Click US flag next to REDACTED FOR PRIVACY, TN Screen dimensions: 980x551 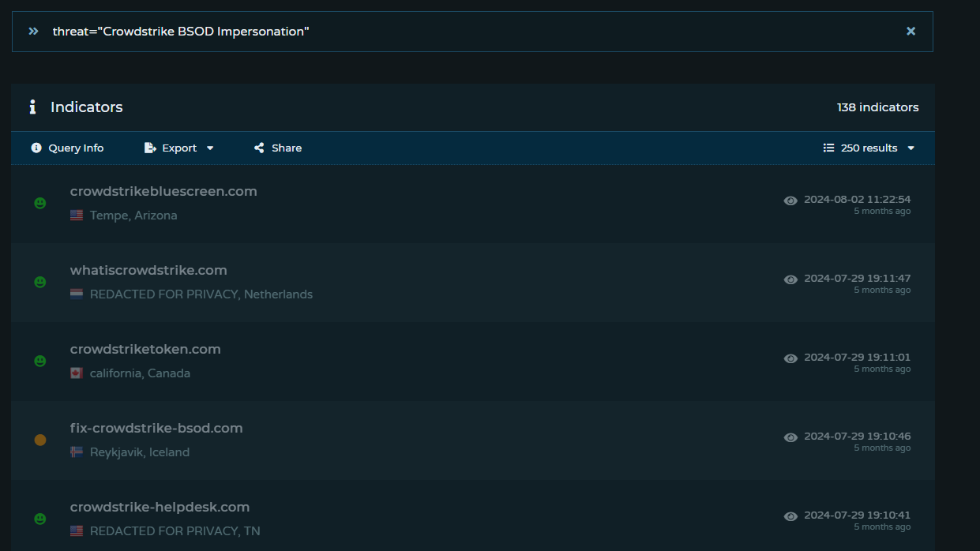pyautogui.click(x=77, y=531)
